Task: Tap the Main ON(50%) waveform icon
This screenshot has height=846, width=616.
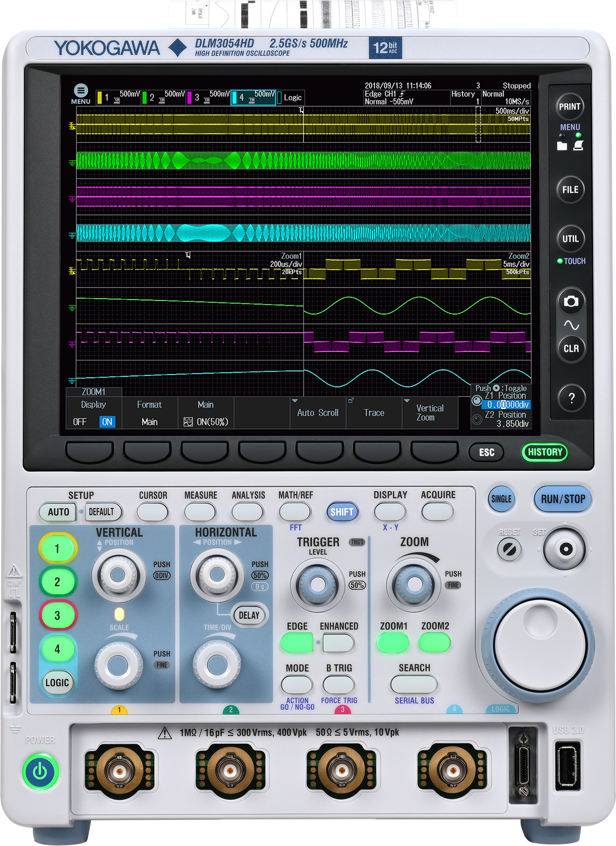Action: (188, 422)
